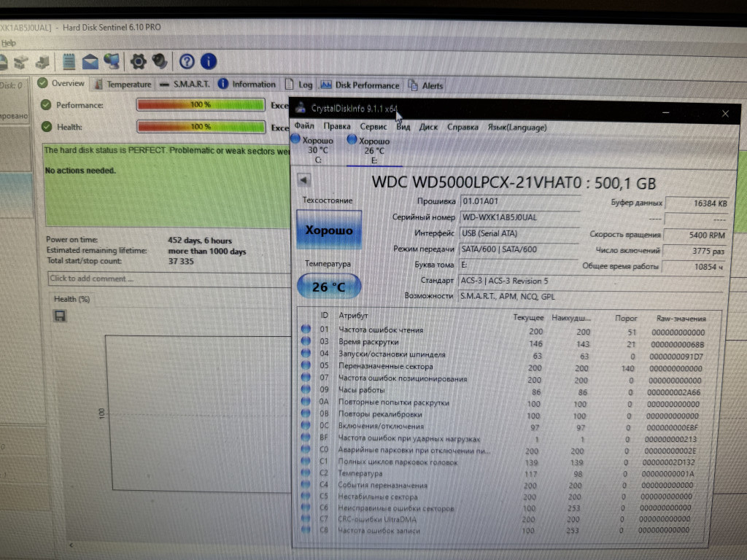Click the Raw-значения column header
This screenshot has height=560, width=747.
681,318
